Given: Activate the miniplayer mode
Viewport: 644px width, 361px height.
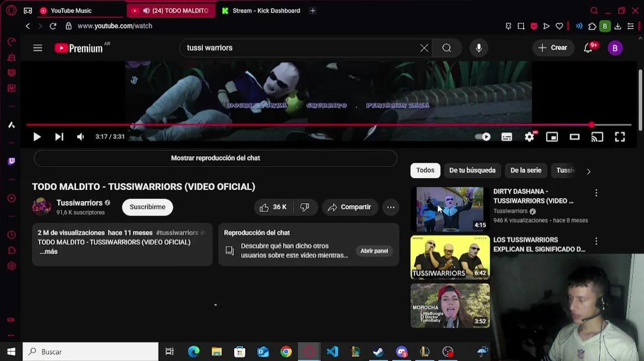Looking at the screenshot, I should pyautogui.click(x=552, y=137).
